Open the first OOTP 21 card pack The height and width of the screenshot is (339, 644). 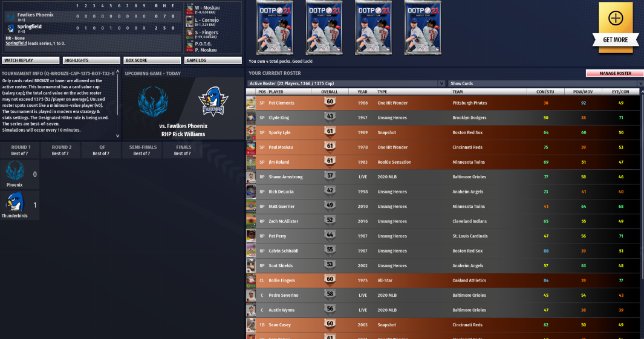[275, 28]
